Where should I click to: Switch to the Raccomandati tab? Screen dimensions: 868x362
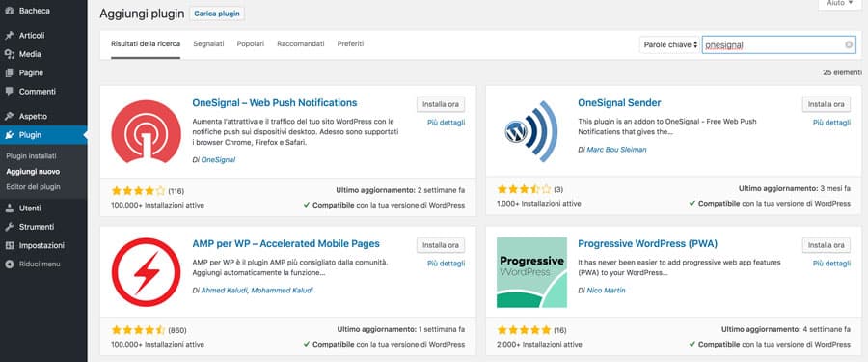coord(301,43)
